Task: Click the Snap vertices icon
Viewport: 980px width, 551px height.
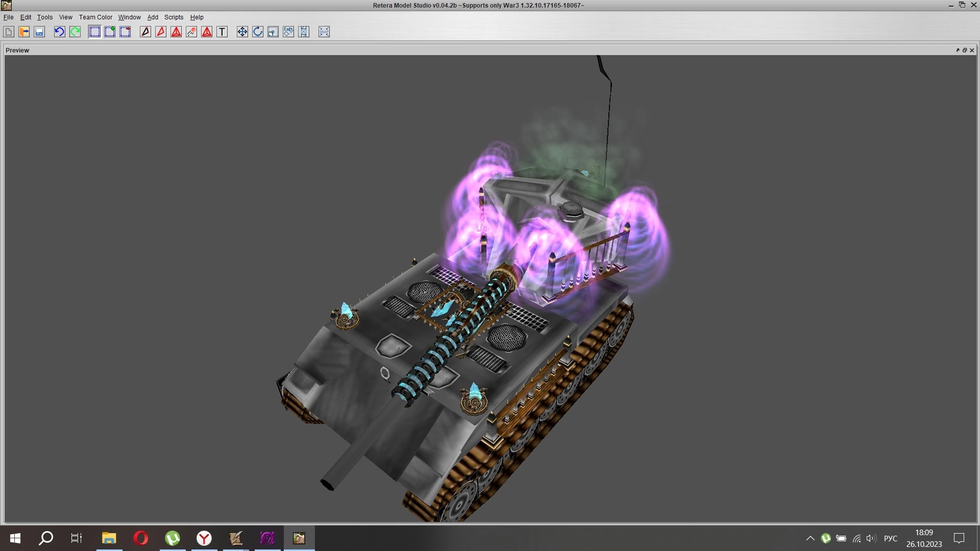Action: (324, 32)
